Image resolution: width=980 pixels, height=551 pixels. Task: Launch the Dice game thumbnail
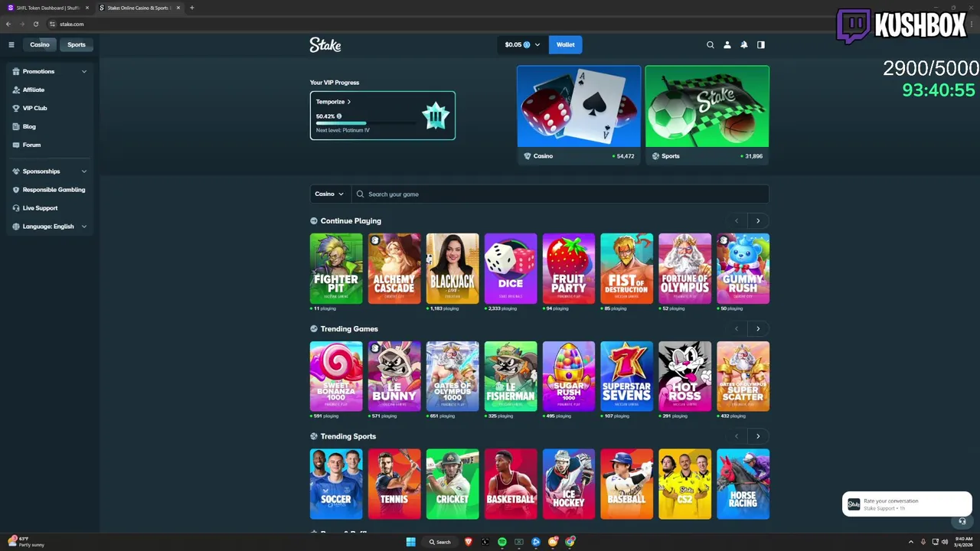(511, 269)
